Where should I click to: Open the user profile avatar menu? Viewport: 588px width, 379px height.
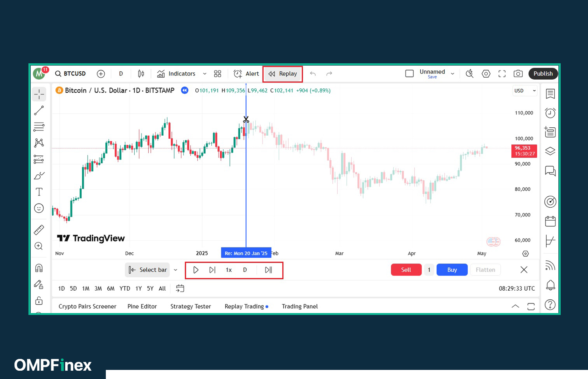39,73
